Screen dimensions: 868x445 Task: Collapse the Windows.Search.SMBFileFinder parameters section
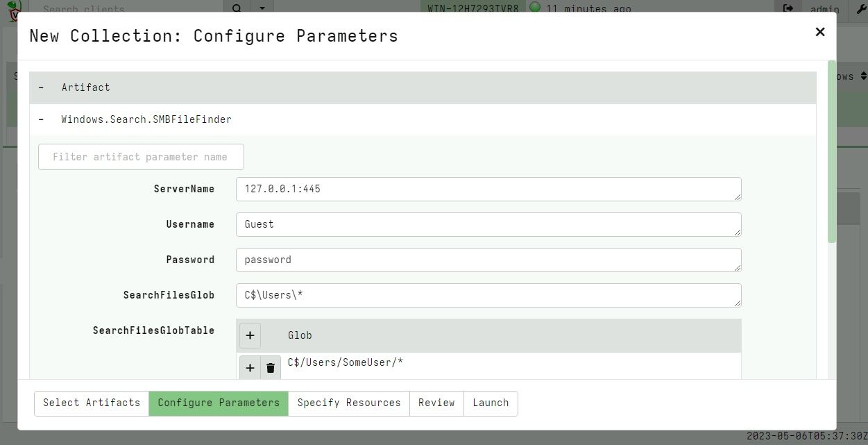(42, 119)
